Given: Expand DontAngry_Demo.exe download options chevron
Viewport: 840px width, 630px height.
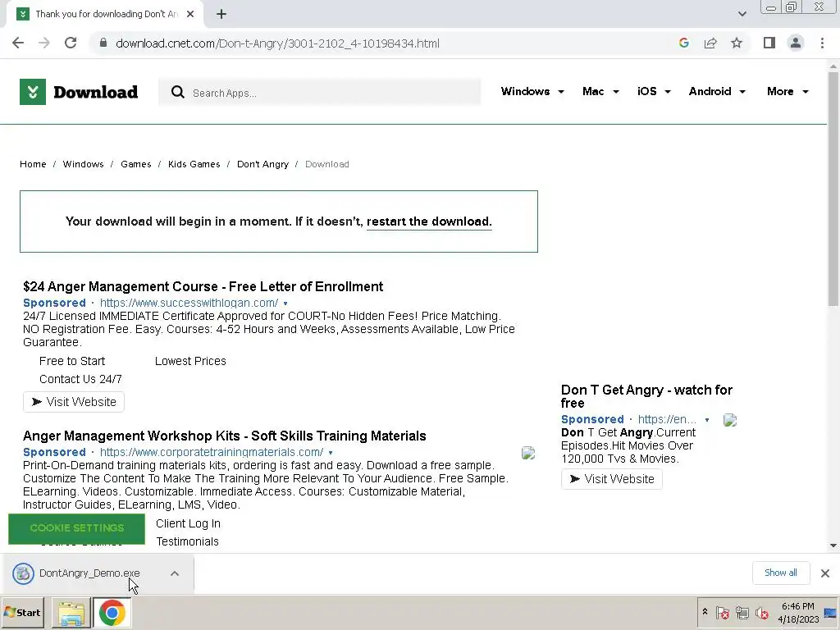Looking at the screenshot, I should tap(175, 573).
